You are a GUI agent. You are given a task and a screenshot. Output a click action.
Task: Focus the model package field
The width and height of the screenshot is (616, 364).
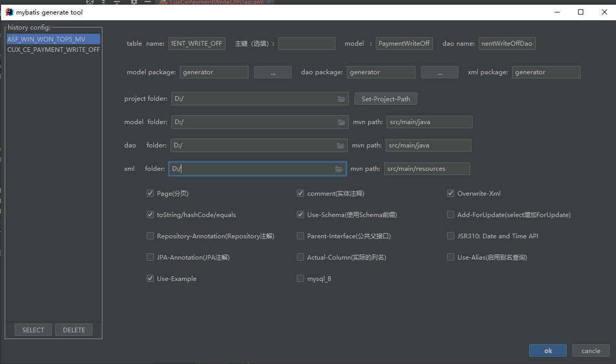click(214, 72)
